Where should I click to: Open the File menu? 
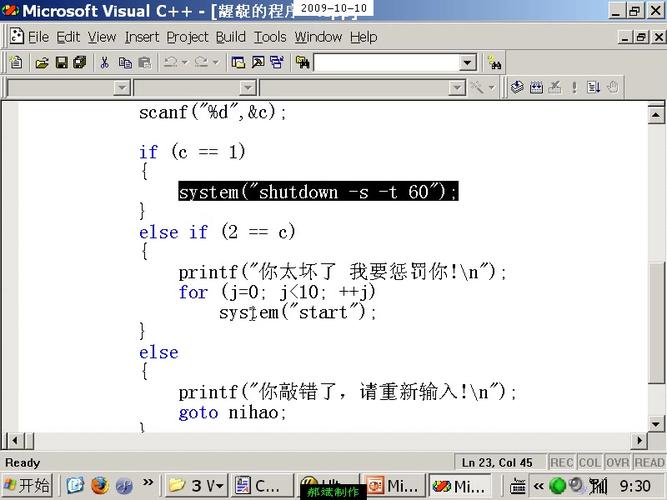pos(38,37)
